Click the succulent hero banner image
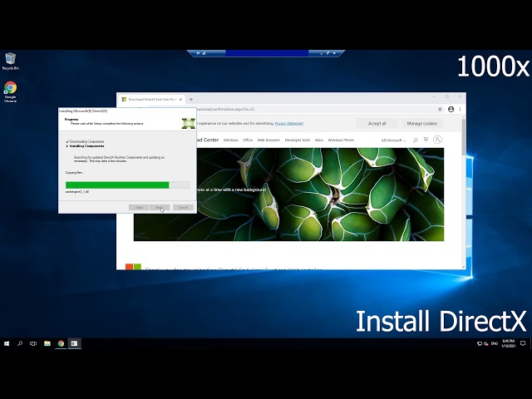The height and width of the screenshot is (399, 532). coord(319,195)
